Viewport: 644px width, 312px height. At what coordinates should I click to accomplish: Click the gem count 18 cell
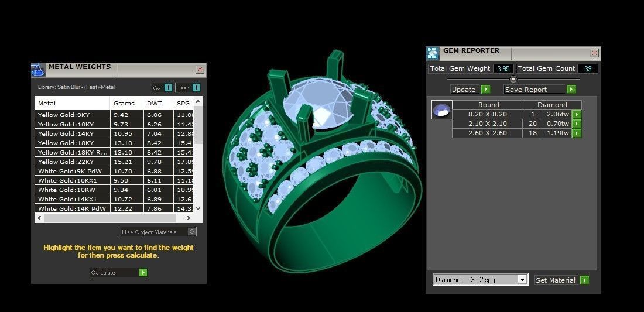click(533, 133)
